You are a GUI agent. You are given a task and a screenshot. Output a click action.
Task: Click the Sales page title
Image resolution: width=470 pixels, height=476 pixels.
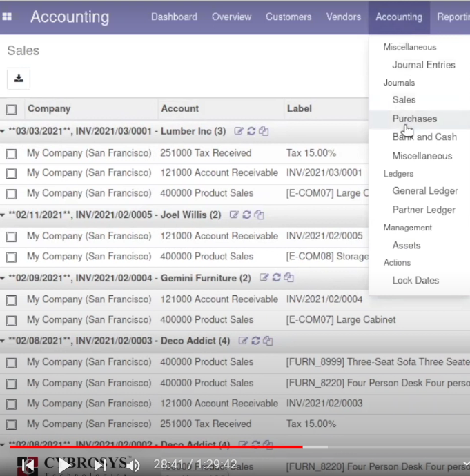click(23, 50)
